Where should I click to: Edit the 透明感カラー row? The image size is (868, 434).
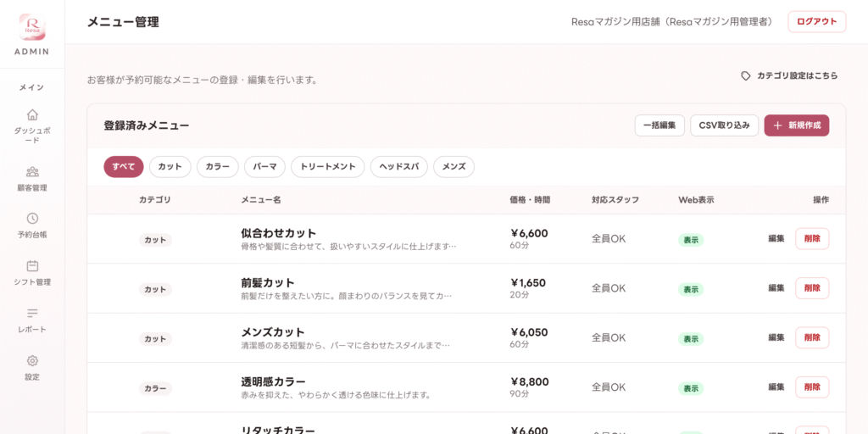click(x=776, y=387)
